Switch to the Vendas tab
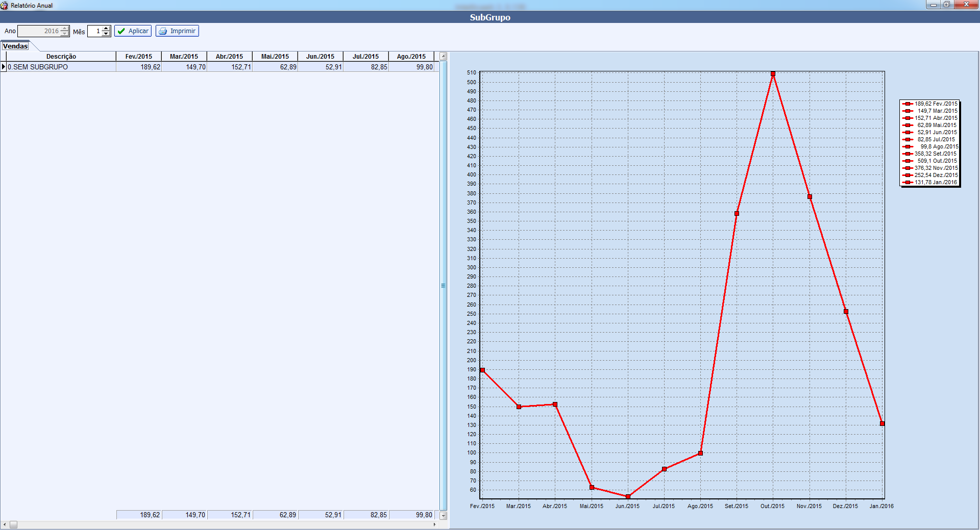The image size is (980, 530). [15, 46]
